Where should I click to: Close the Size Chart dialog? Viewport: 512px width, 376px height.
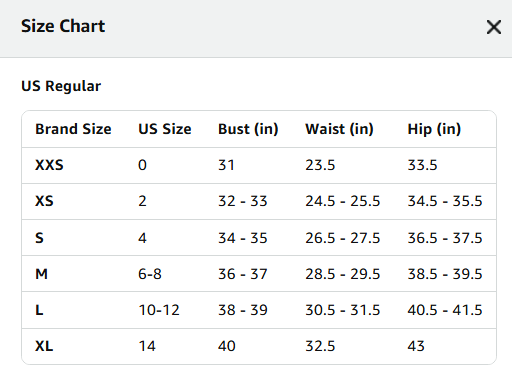click(x=494, y=27)
